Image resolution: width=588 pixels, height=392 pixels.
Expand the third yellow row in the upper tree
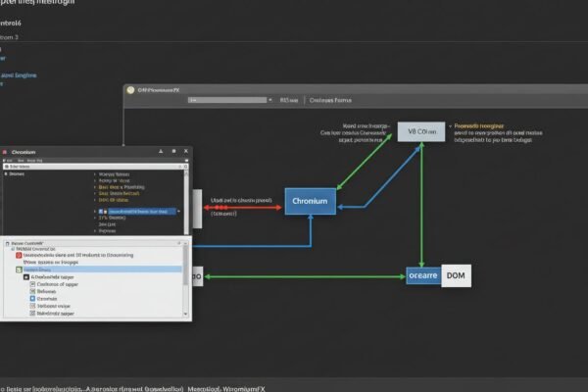[x=95, y=200]
